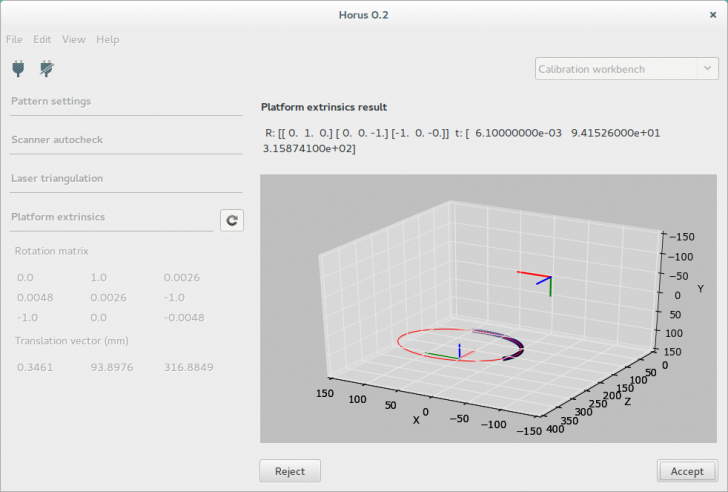Image resolution: width=728 pixels, height=492 pixels.
Task: Click translation value 0.3461
Action: click(x=35, y=367)
